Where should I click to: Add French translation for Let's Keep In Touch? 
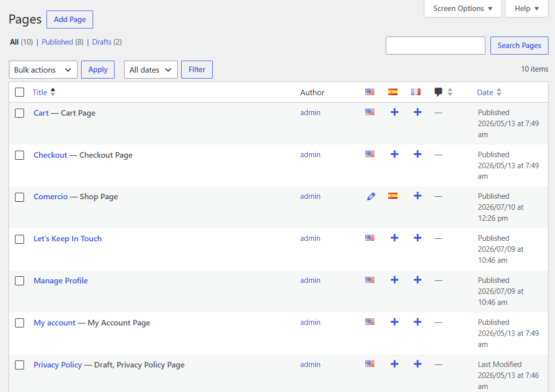pos(417,238)
